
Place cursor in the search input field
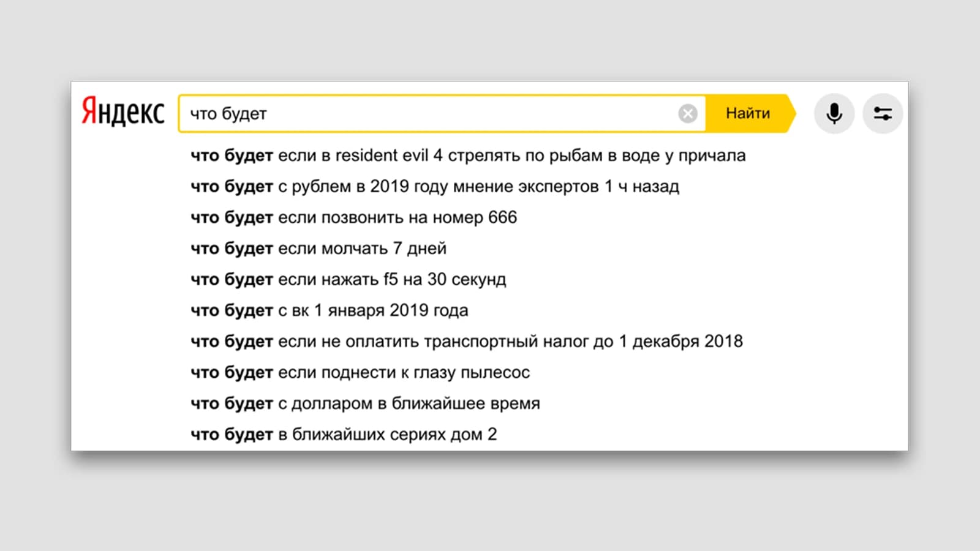pos(429,113)
